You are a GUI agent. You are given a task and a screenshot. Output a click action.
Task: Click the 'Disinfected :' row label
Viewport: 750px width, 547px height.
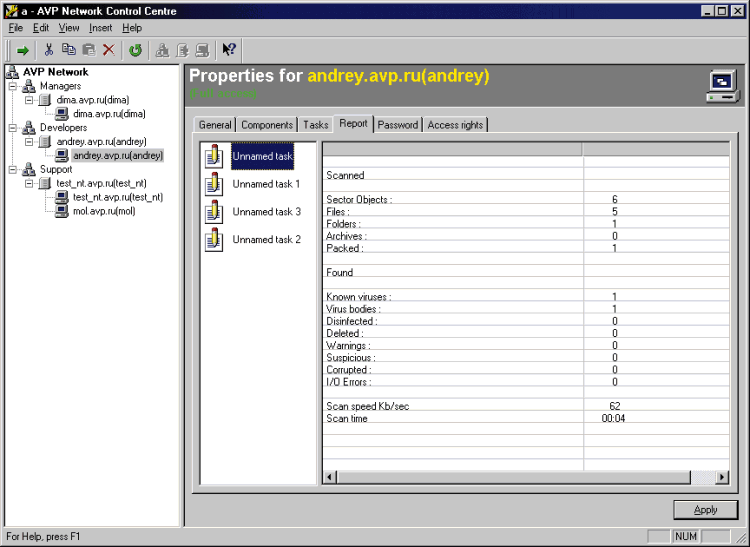point(352,321)
